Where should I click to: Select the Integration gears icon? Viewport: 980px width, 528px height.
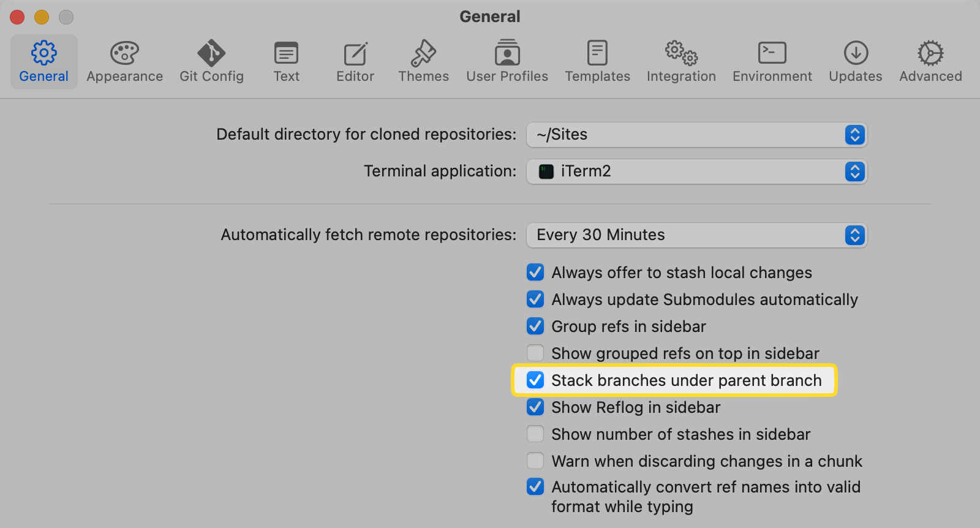(681, 53)
